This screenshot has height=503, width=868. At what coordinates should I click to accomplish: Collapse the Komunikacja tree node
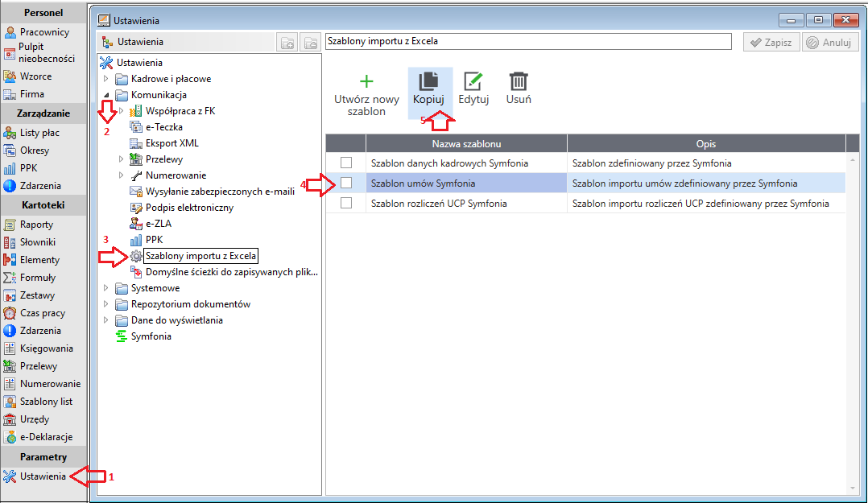pos(106,95)
